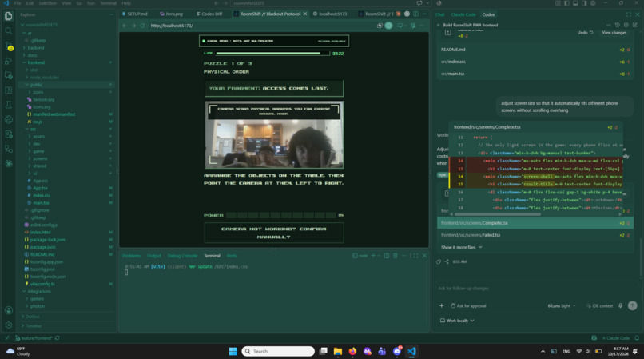
Task: Expand the backend folder
Action: 36,48
